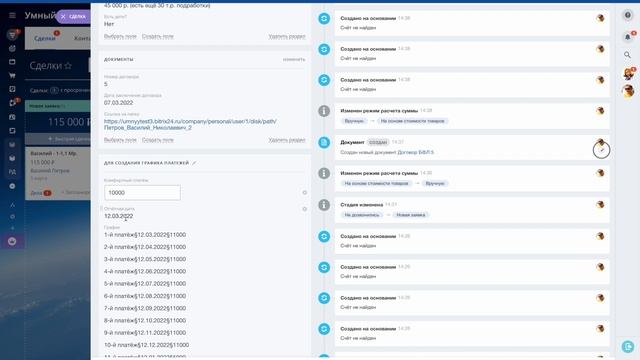This screenshot has height=360, width=640.
Task: Click the Не дозвонились chip in the timeline
Action: [x=362, y=215]
